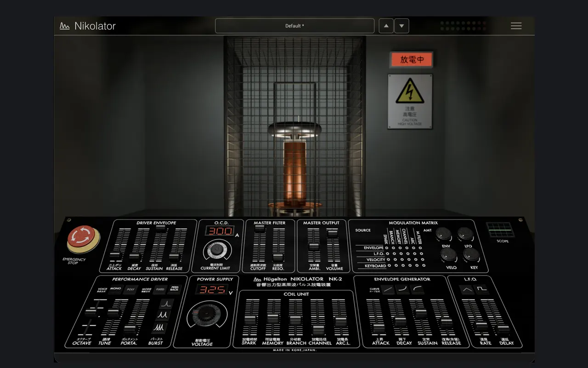Screen dimensions: 588x368
Task: Set driver mode to FEED BACK
Action: [174, 289]
